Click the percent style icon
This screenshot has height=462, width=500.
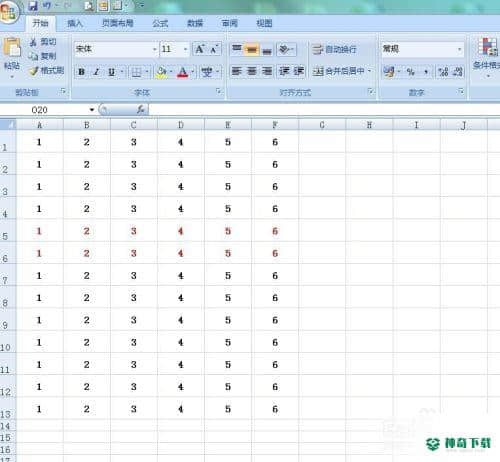pyautogui.click(x=410, y=71)
